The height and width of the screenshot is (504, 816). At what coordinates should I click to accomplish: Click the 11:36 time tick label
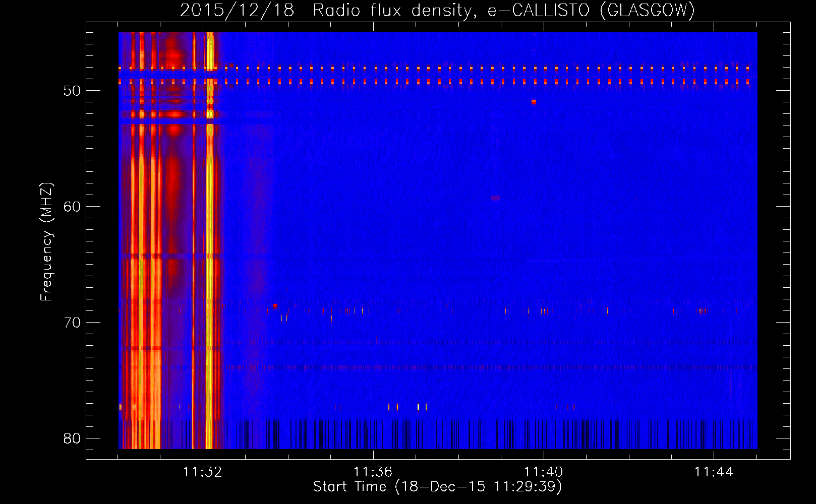[x=373, y=472]
